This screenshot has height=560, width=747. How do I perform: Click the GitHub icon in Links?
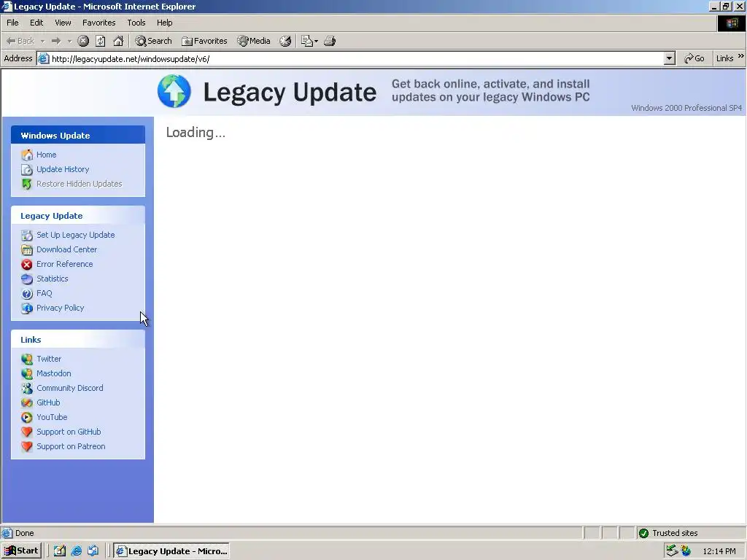click(x=27, y=402)
